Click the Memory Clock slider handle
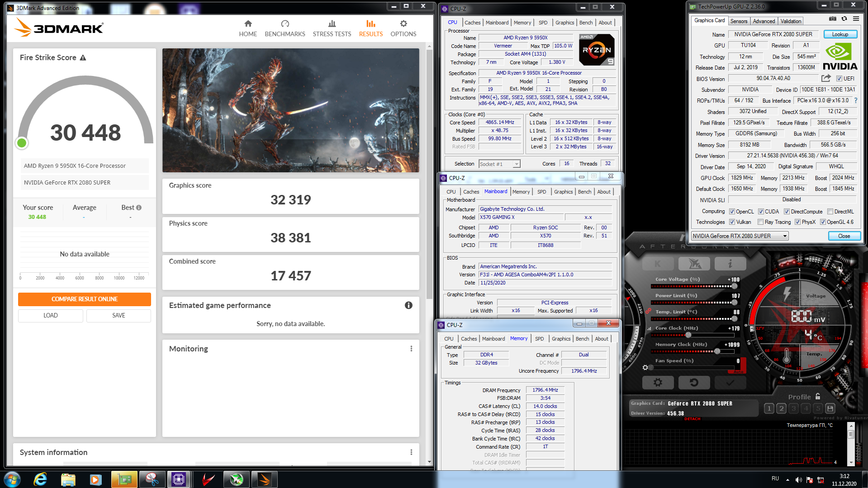The image size is (868, 488). (717, 351)
